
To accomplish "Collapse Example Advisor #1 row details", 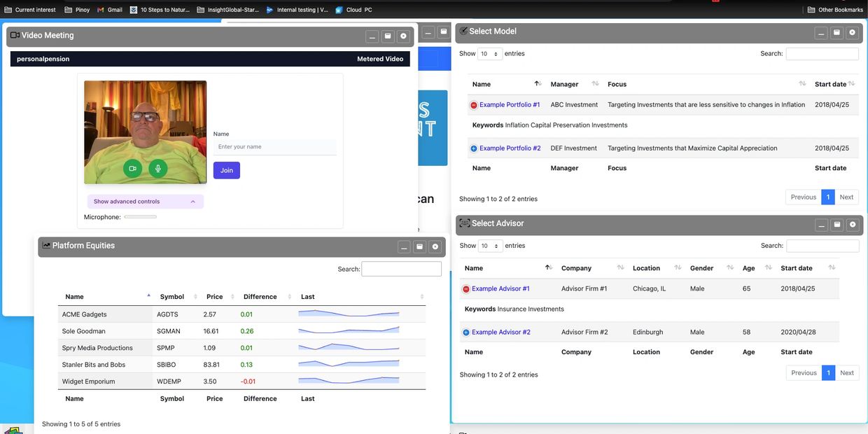I will click(x=466, y=289).
